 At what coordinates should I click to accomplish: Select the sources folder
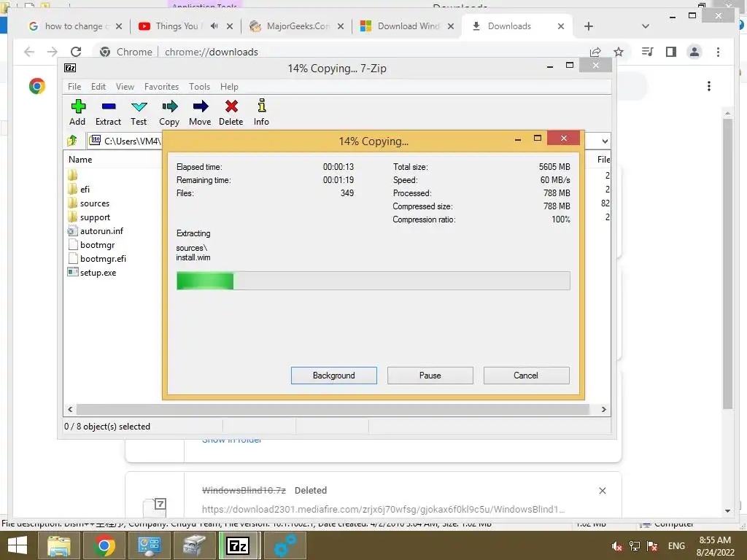coord(95,203)
